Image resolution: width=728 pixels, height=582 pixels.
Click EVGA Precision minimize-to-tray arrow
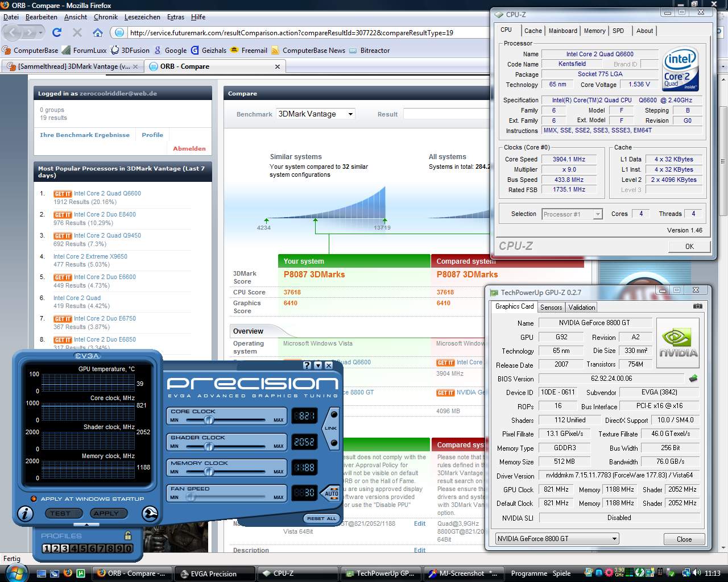click(318, 365)
